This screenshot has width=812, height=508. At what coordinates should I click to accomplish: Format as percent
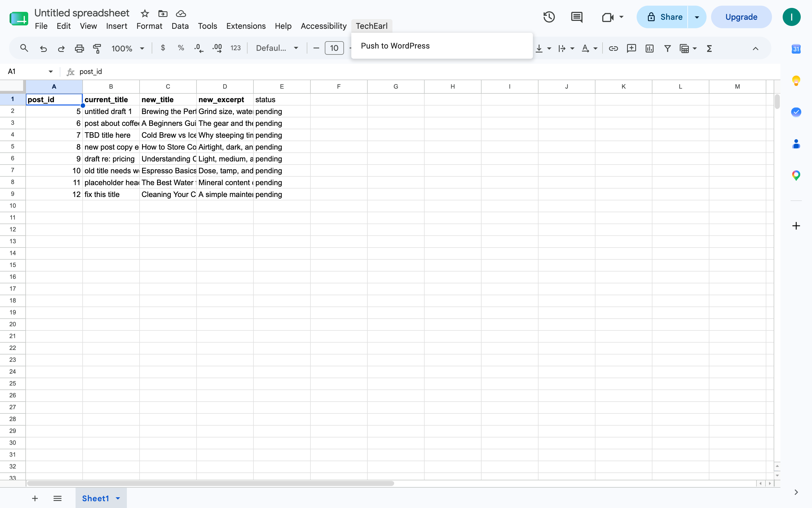[181, 48]
